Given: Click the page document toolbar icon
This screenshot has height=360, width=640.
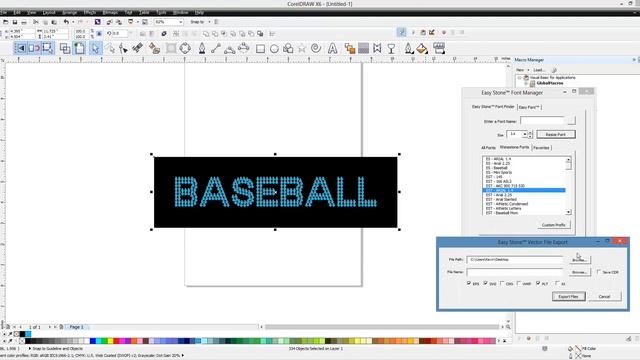Looking at the screenshot, I should point(79,49).
